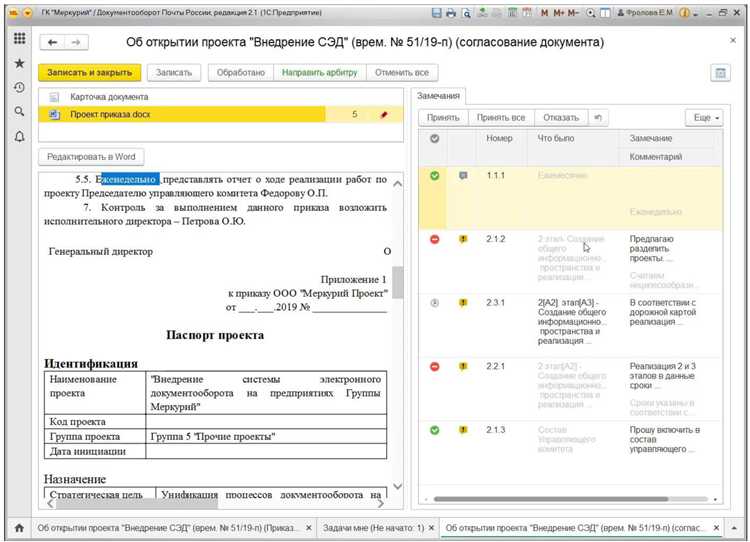
Task: Open notifications bell in the sidebar
Action: [19, 137]
